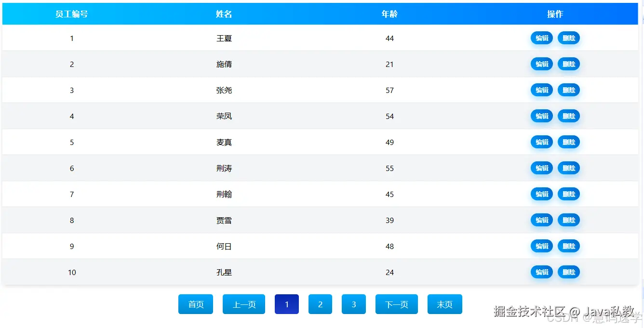Click 编辑 in 张尧's row
This screenshot has width=644, height=328.
click(542, 90)
